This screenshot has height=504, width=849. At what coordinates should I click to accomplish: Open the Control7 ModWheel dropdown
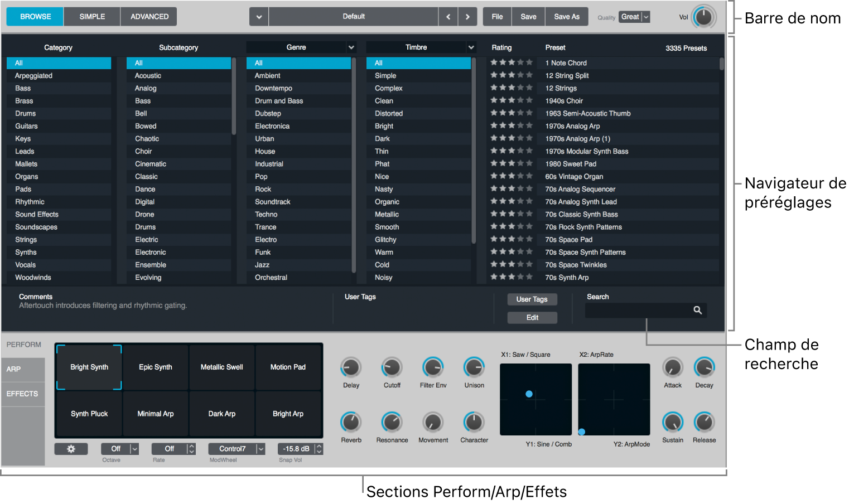(237, 449)
